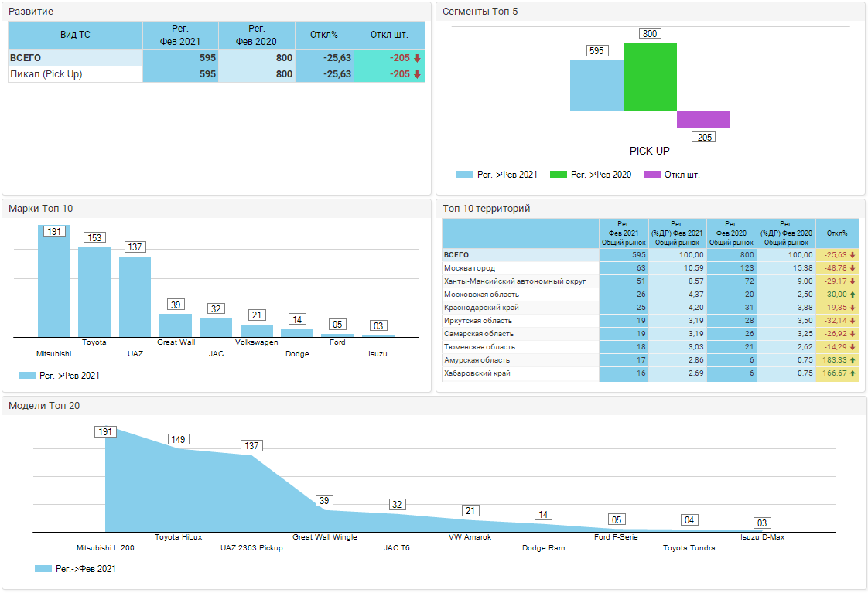Viewport: 868px width, 613px height.
Task: Click the red down arrow in the Пикап (Pick Up) row
Action: click(x=417, y=74)
